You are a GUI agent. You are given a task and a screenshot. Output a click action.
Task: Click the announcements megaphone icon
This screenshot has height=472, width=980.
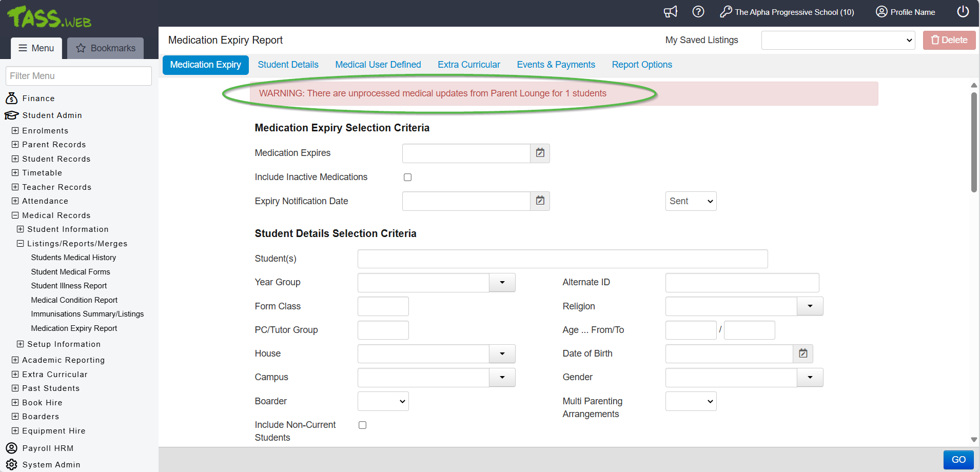[x=671, y=12]
